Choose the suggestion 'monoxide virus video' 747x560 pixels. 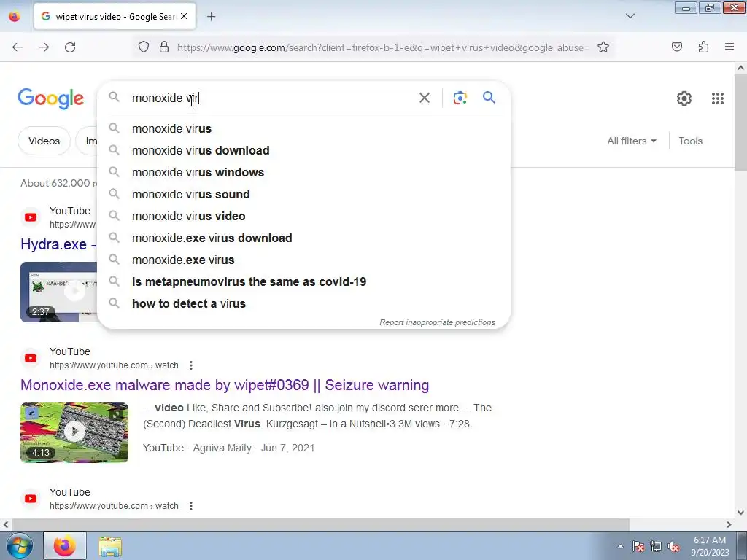pos(303,216)
